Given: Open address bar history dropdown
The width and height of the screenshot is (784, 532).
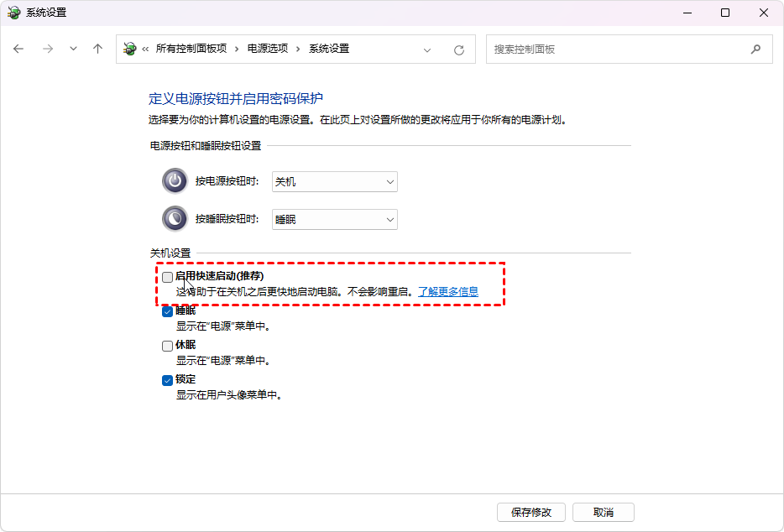Looking at the screenshot, I should tap(429, 50).
